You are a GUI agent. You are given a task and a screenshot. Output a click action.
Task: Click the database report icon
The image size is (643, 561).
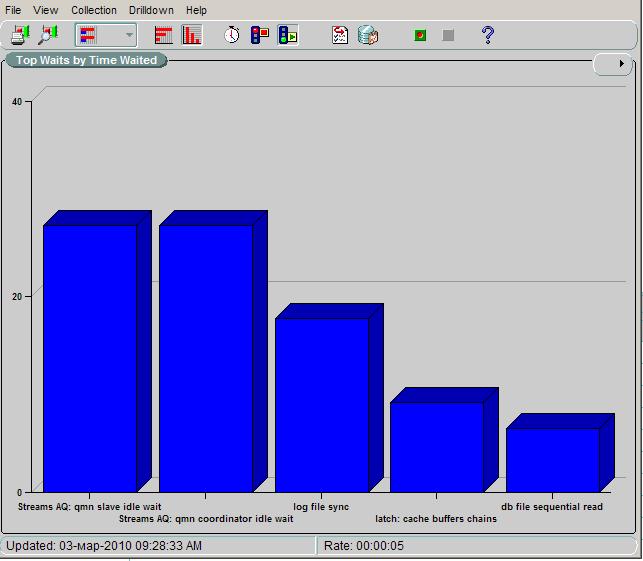tap(368, 35)
